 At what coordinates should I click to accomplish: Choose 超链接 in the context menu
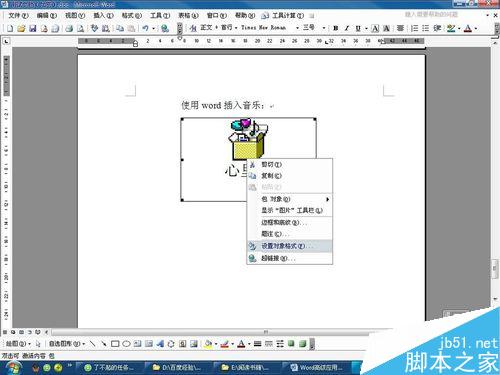(x=290, y=258)
